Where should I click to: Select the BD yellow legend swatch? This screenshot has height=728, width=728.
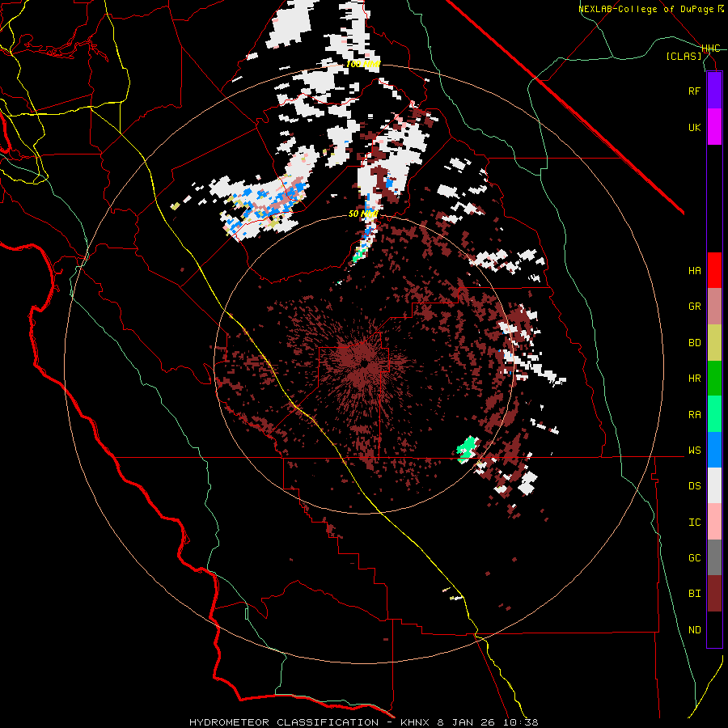pyautogui.click(x=714, y=343)
